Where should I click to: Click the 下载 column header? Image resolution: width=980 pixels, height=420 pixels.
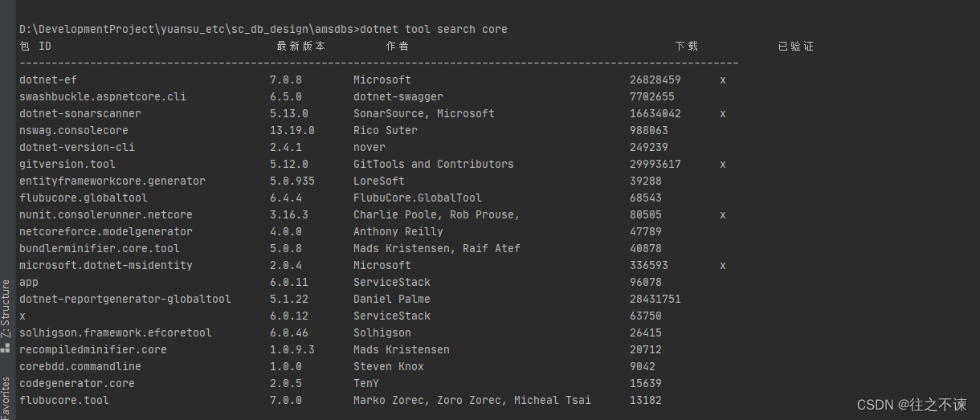(687, 47)
